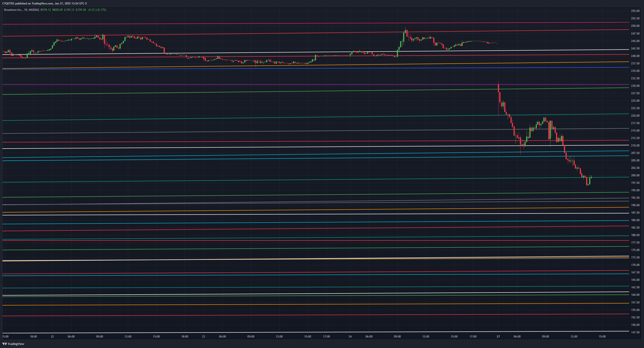Click the 255.00 price axis label
This screenshot has width=644, height=348.
point(635,11)
